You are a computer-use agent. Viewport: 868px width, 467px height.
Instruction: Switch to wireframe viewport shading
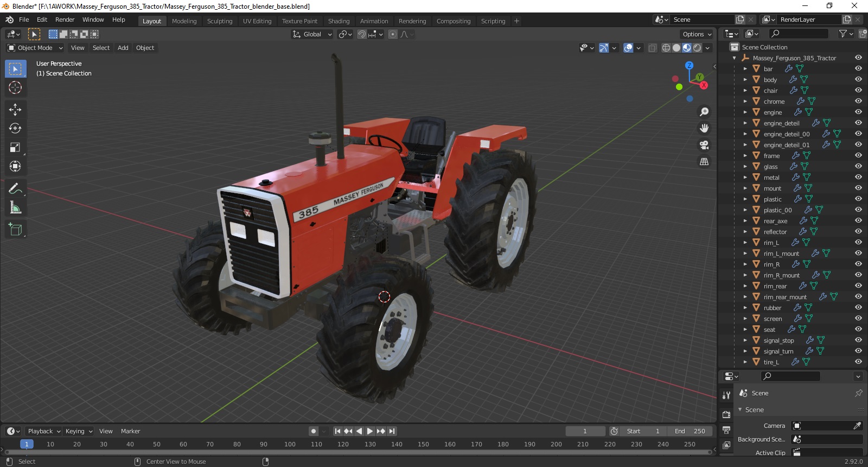click(x=666, y=48)
